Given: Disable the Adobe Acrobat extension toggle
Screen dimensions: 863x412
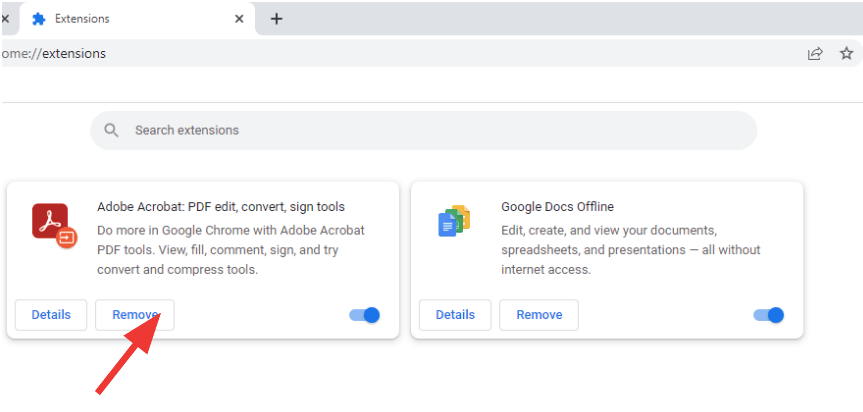Looking at the screenshot, I should 365,315.
